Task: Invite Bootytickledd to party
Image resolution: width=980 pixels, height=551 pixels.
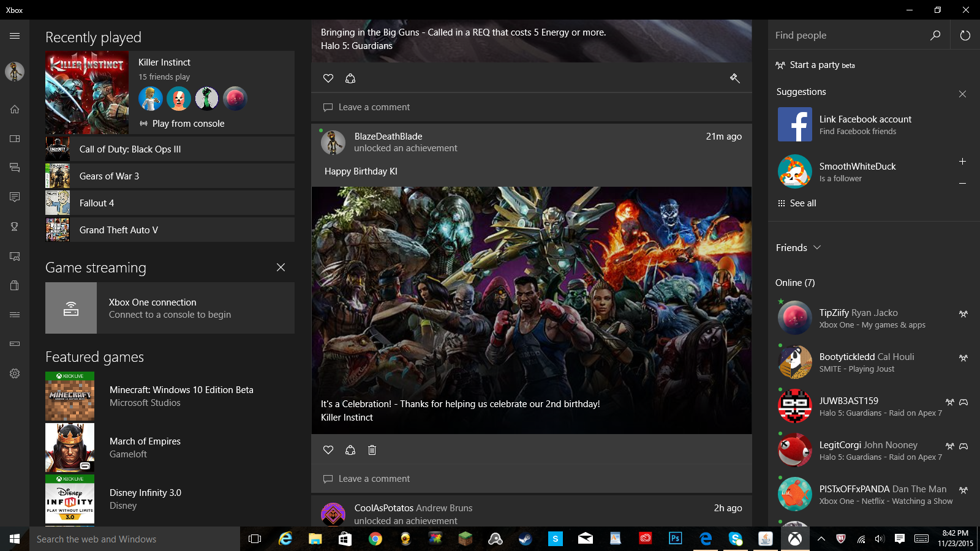Action: click(963, 358)
